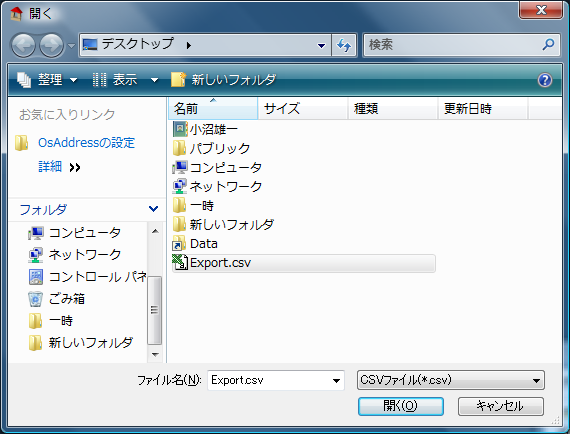Click the forward navigation arrow button
Image resolution: width=570 pixels, height=434 pixels.
[x=51, y=45]
